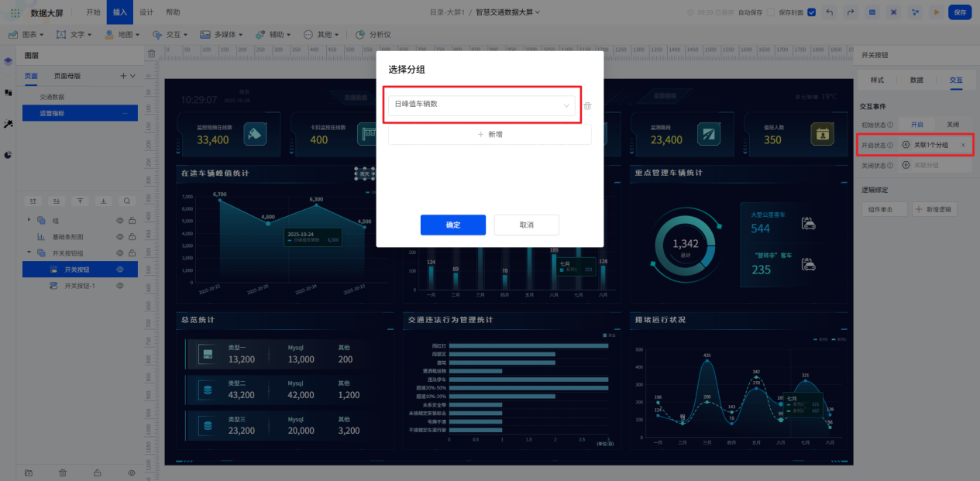The width and height of the screenshot is (980, 481).
Task: Open the 地图 dropdown in insert toolbar
Action: coord(122,34)
